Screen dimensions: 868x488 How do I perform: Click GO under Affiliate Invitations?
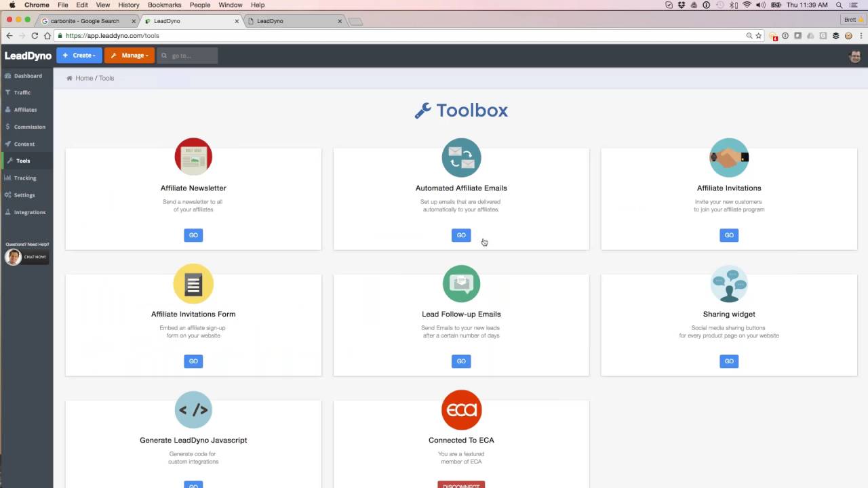pyautogui.click(x=729, y=235)
